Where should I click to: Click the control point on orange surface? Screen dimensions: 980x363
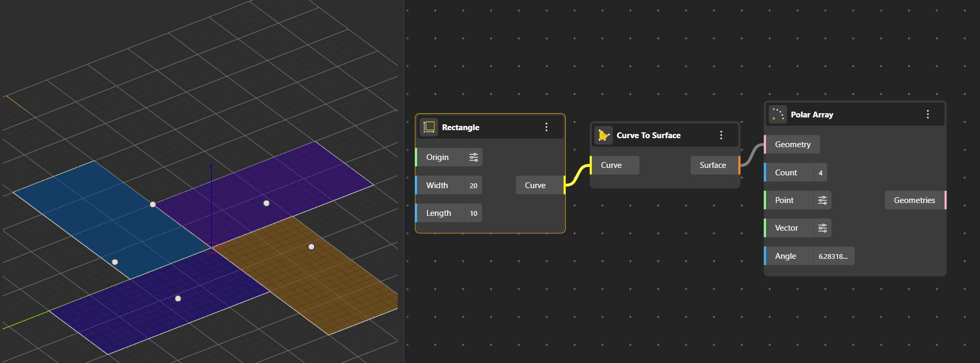(x=312, y=247)
